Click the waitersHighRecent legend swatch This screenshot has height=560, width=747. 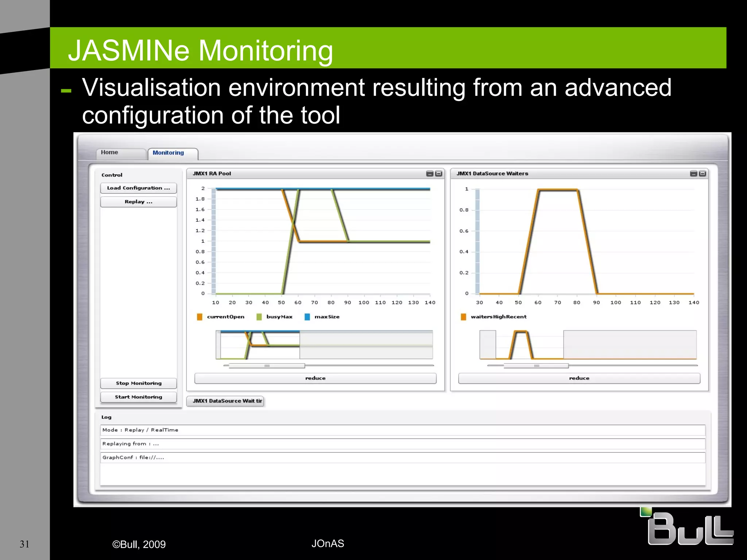463,317
